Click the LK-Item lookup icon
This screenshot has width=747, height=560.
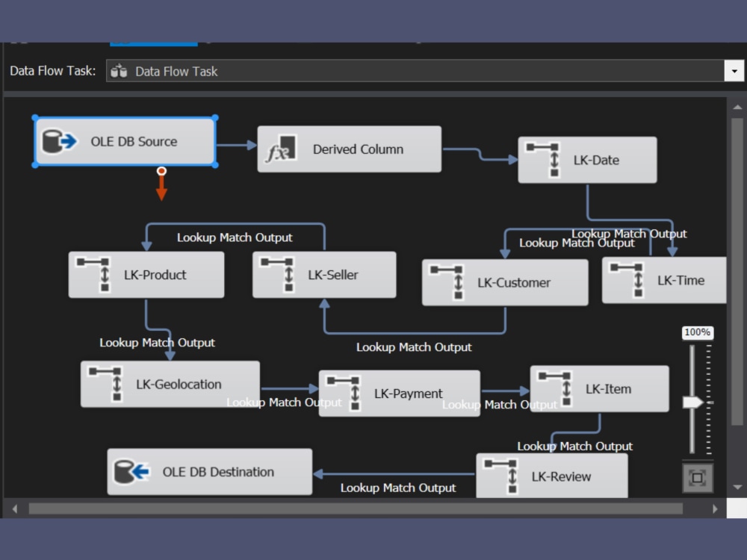pos(556,388)
